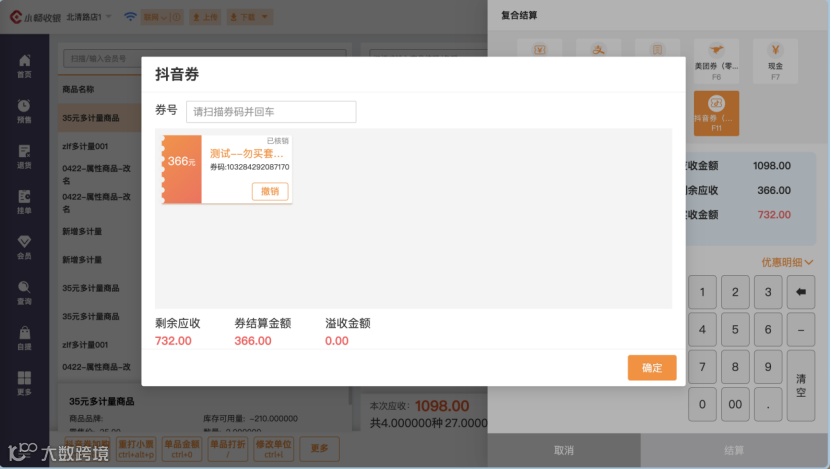Open the 联网 status dropdown
Viewport: 831px width, 469px height.
[162, 17]
